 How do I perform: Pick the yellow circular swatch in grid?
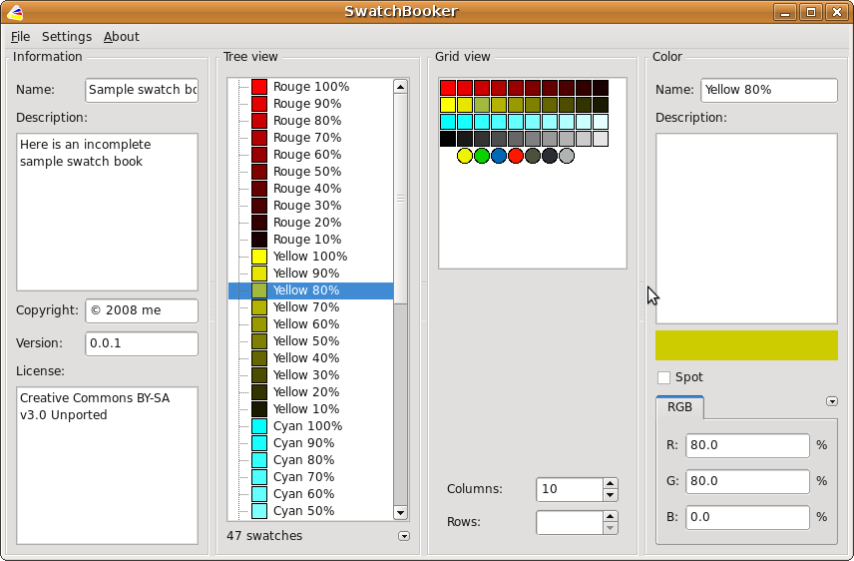point(465,156)
